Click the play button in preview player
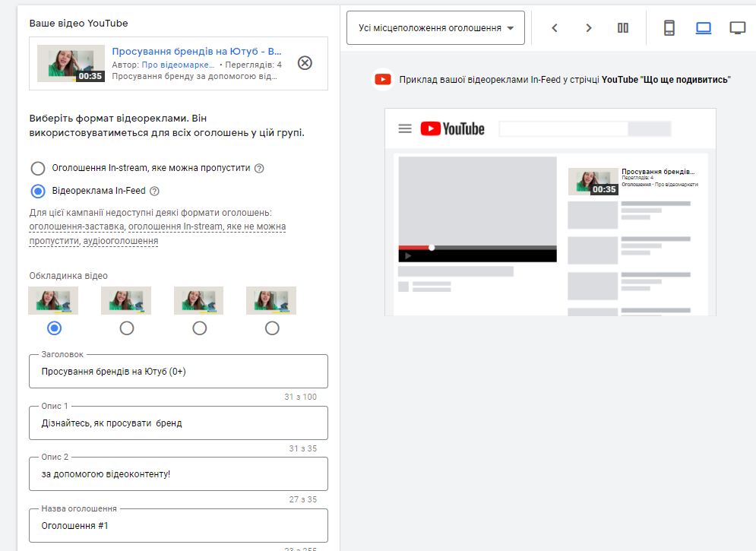Screen dimensions: 756x551 [x=408, y=256]
